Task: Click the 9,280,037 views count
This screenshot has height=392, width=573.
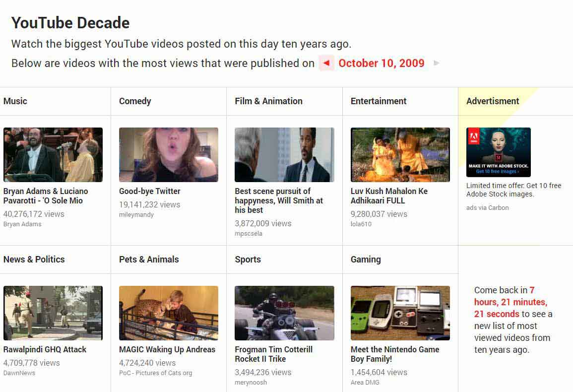Action: pos(379,214)
